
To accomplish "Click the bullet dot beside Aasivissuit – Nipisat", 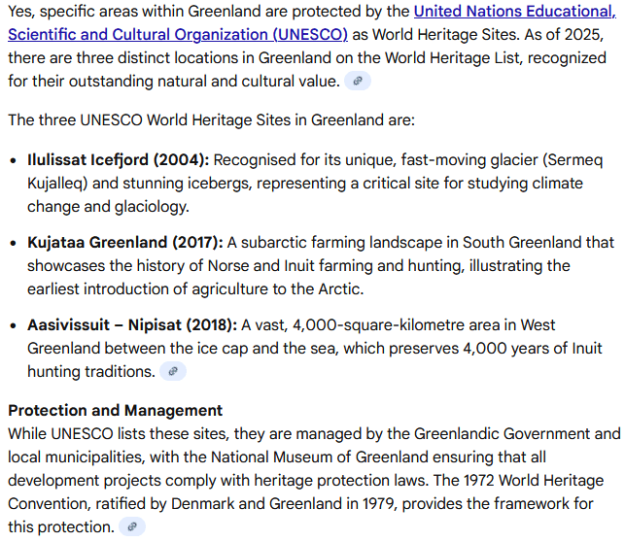I will coord(14,326).
